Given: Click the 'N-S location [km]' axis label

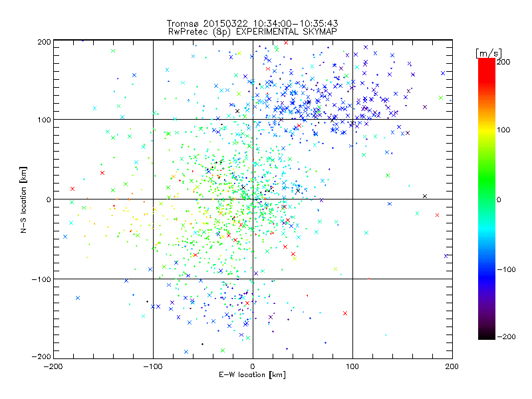Looking at the screenshot, I should 23,199.
